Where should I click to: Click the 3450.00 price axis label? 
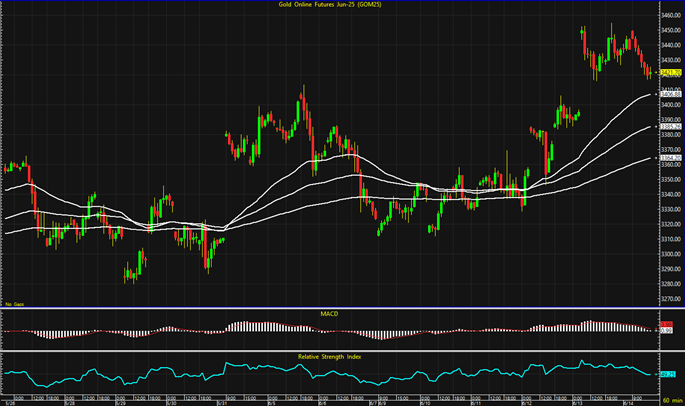(x=671, y=30)
